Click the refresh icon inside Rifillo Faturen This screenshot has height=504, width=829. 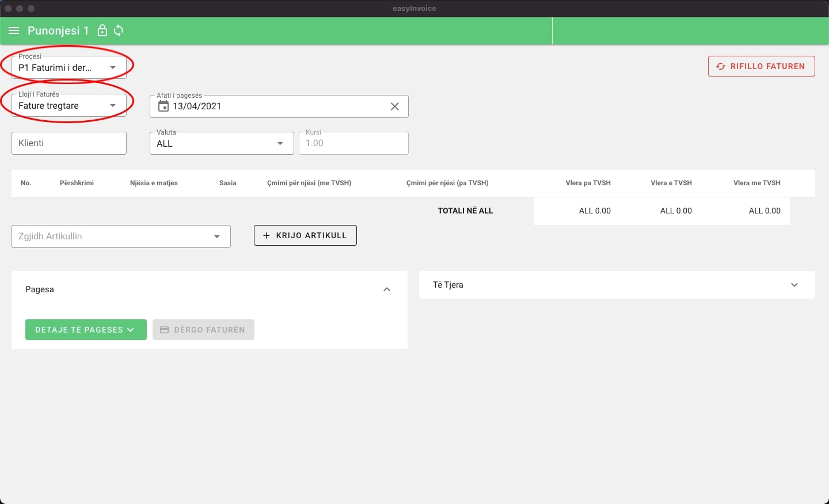[x=721, y=66]
